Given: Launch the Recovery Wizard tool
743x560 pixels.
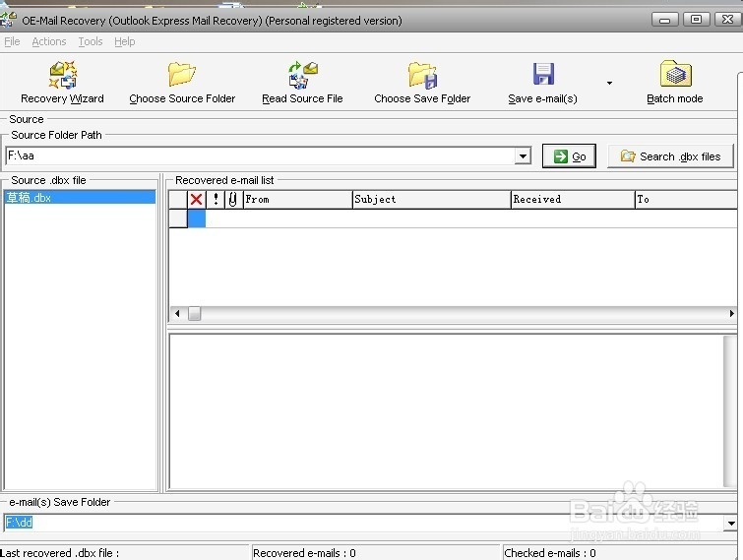Looking at the screenshot, I should pos(62,82).
